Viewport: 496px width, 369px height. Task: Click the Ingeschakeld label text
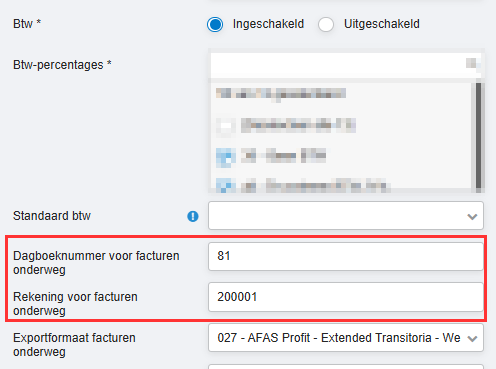coord(268,24)
